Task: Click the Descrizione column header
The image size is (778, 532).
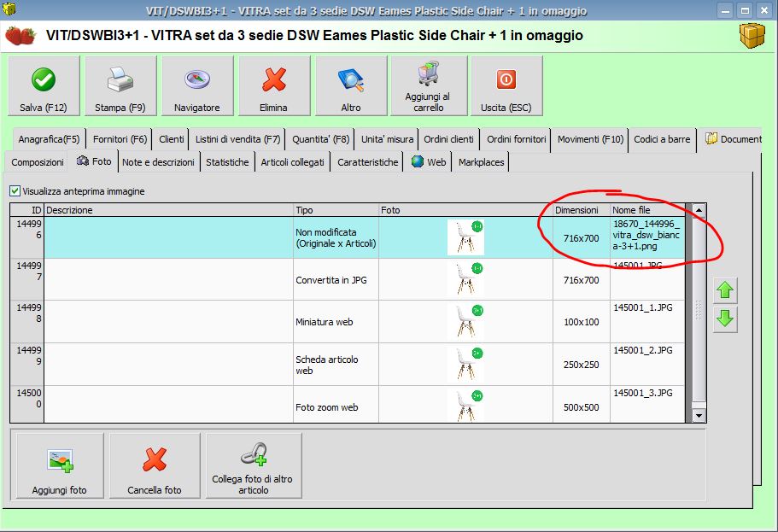Action: coord(169,210)
